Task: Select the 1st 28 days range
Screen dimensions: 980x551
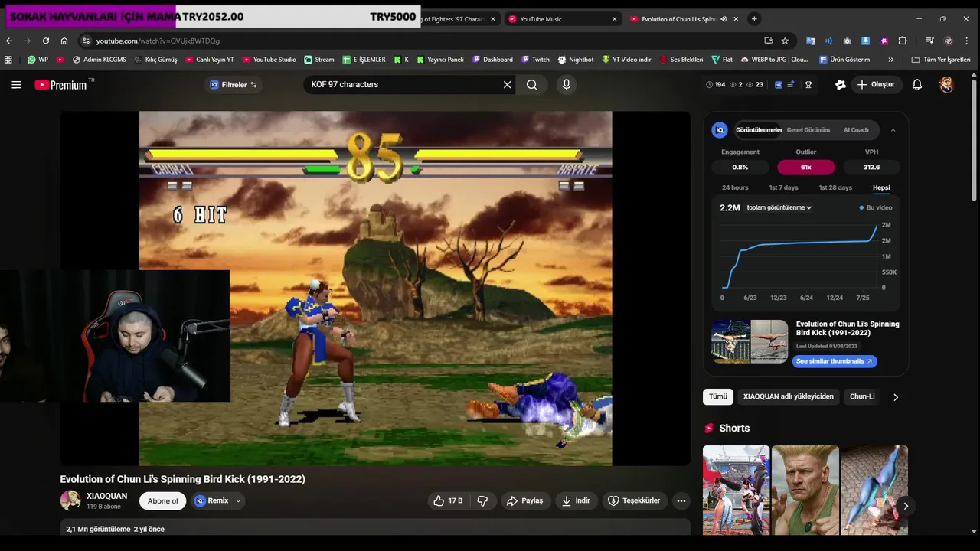Action: [835, 187]
